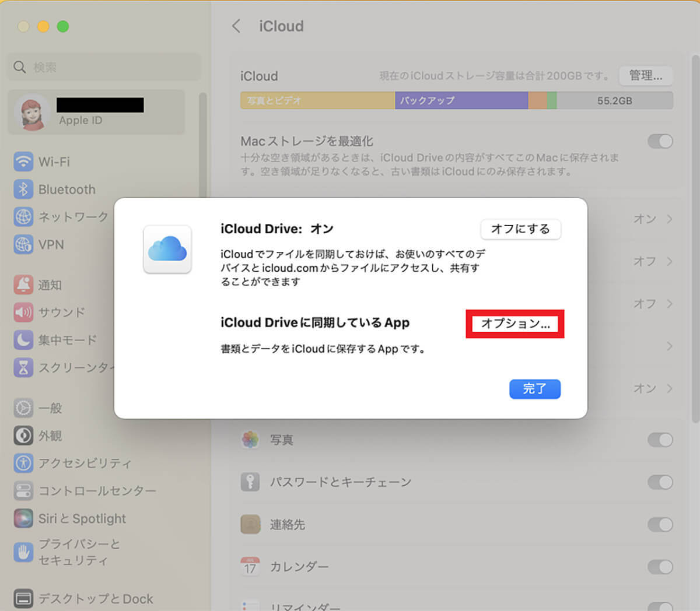Screen dimensions: 700x611
Task: Click iCloud Drive に同期している App text
Action: pyautogui.click(x=315, y=322)
